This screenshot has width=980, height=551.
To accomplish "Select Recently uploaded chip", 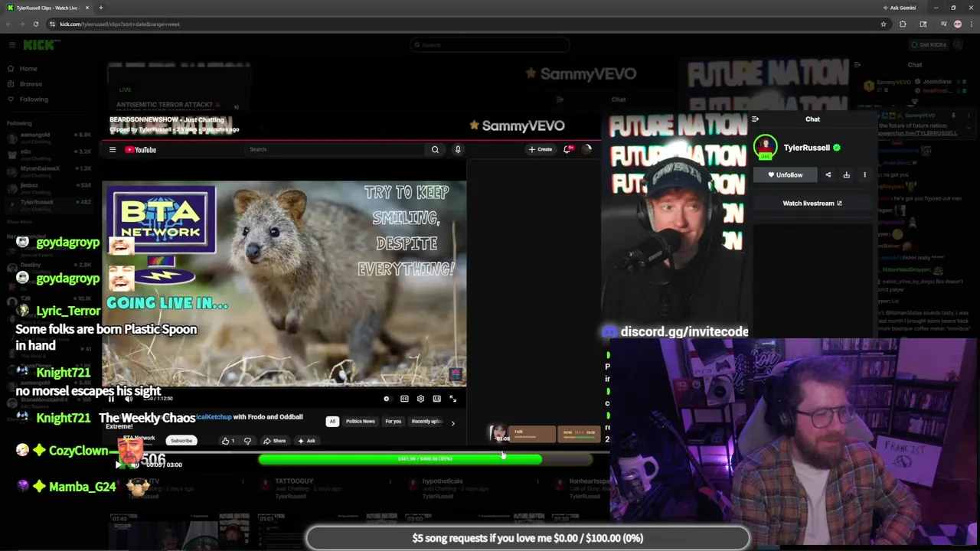I will click(x=426, y=422).
